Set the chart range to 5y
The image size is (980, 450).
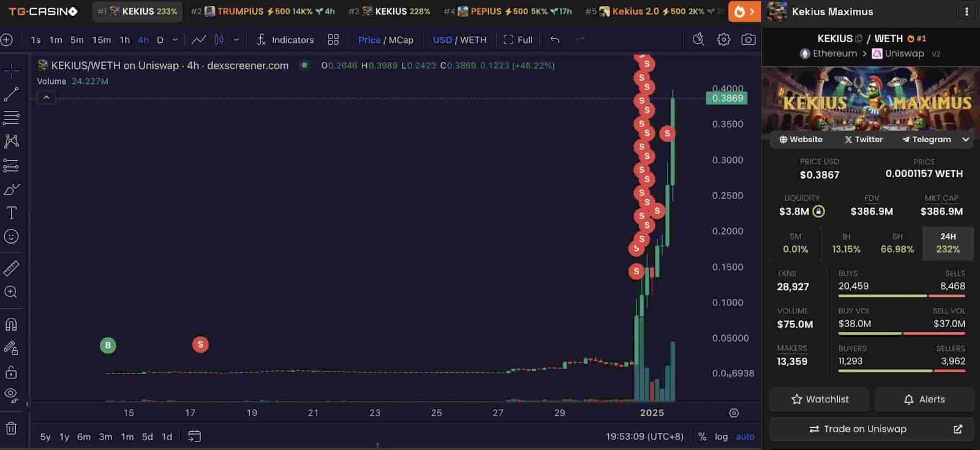45,437
